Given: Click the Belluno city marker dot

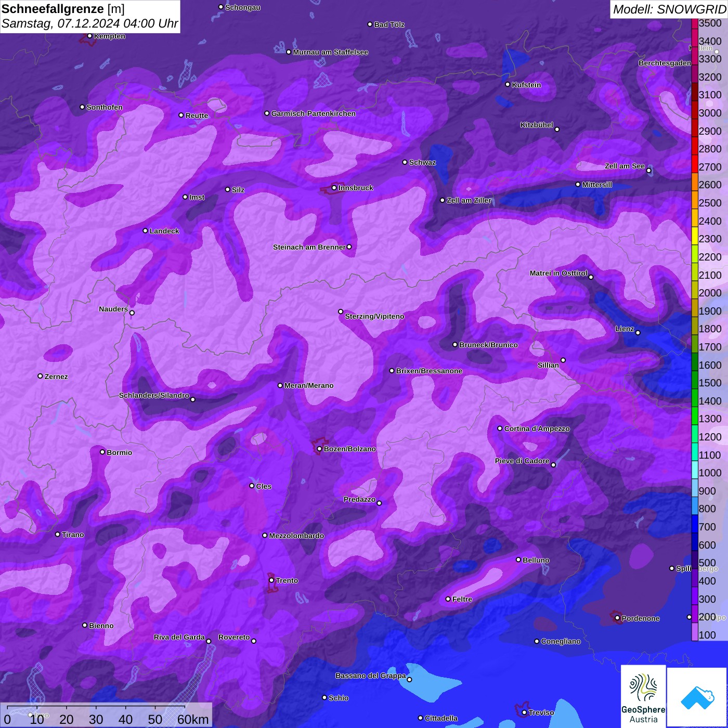Looking at the screenshot, I should click(x=518, y=560).
